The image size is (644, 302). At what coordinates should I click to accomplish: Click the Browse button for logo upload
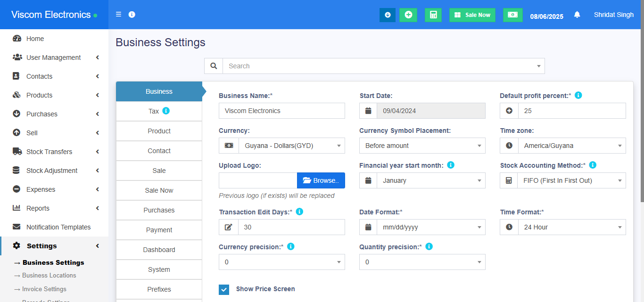click(321, 180)
